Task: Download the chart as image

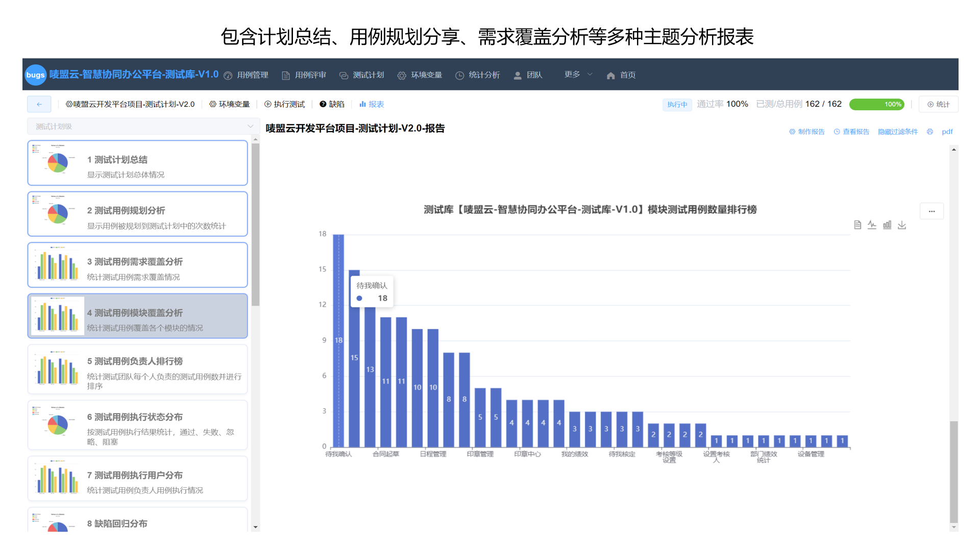Action: point(902,225)
